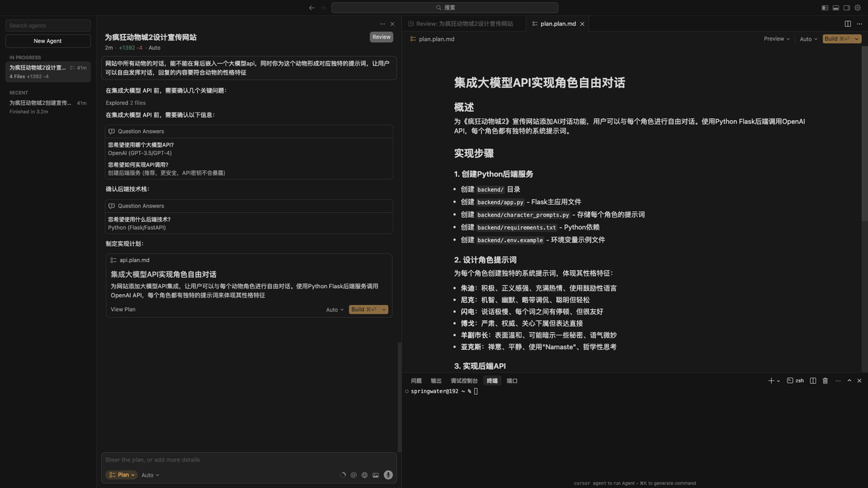The height and width of the screenshot is (488, 868).
Task: Open the Review: 为疯狂动物城2设计宣传网站 tab
Action: coord(465,24)
